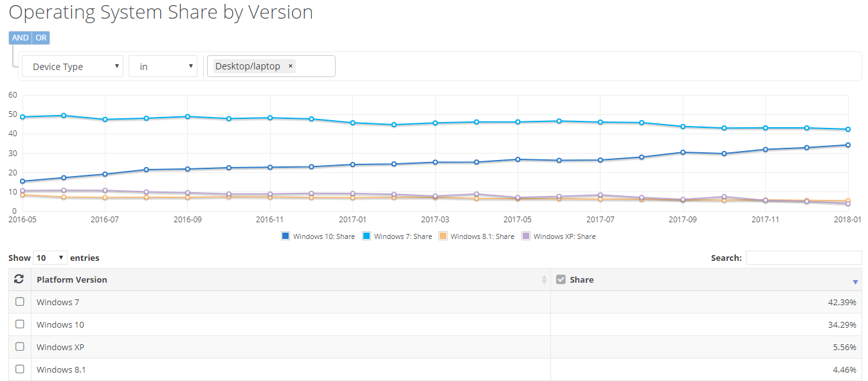
Task: Remove the Desktop/laptop filter tag
Action: pyautogui.click(x=290, y=66)
